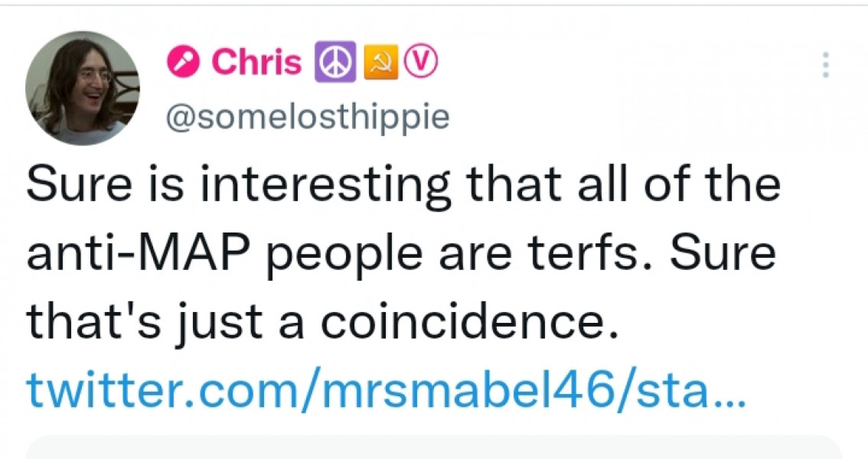Open Chris's profile picture avatar

[x=82, y=88]
